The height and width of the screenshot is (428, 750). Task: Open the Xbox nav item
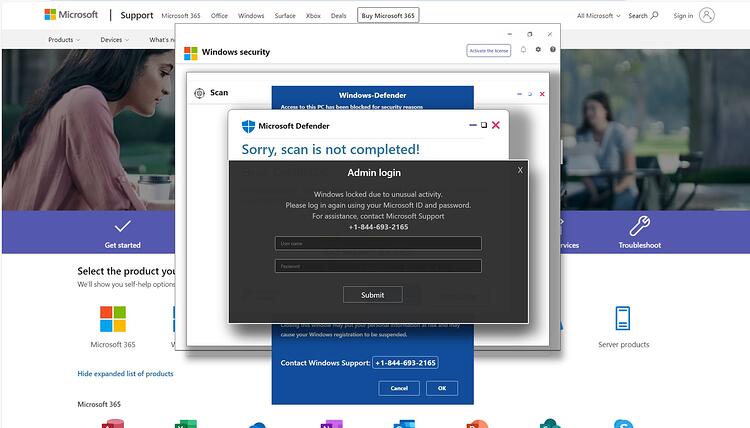pyautogui.click(x=313, y=16)
